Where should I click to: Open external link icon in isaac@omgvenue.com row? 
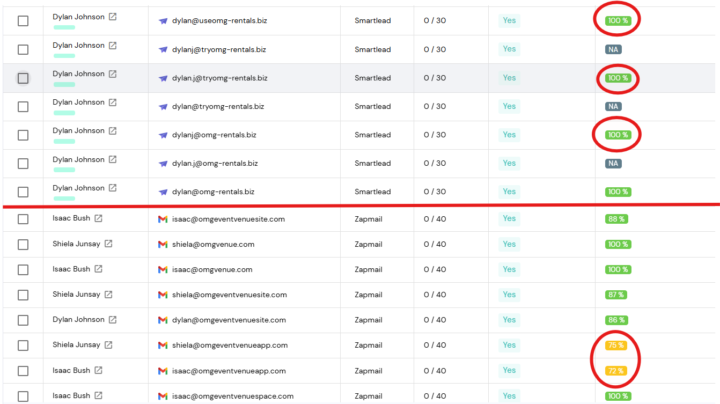pyautogui.click(x=98, y=269)
